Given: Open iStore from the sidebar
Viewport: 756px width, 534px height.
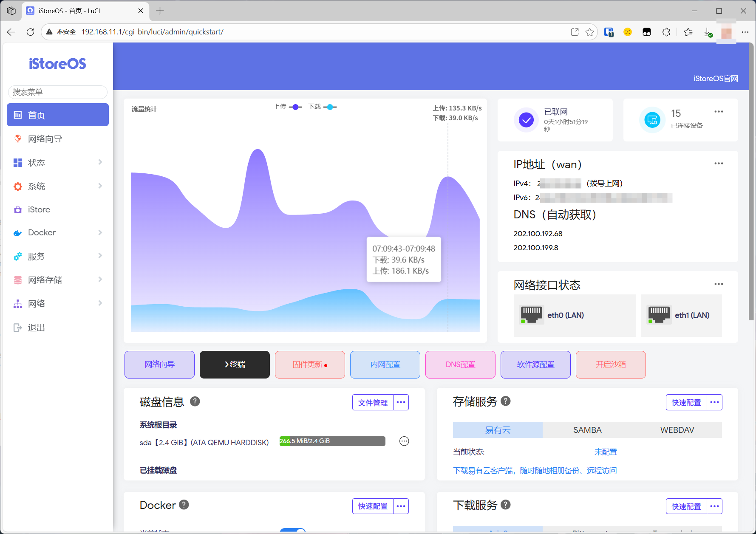Looking at the screenshot, I should [39, 209].
